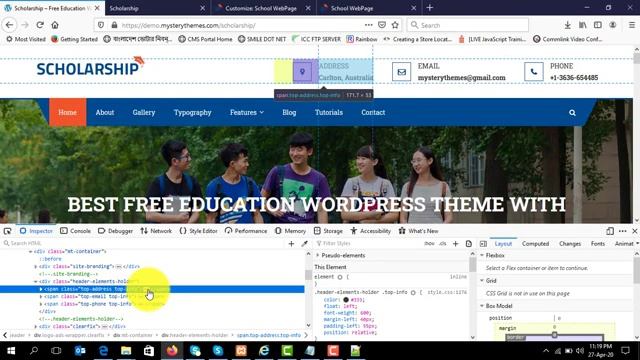
Task: Open DevTools customize three-dots menu
Action: pos(622,231)
